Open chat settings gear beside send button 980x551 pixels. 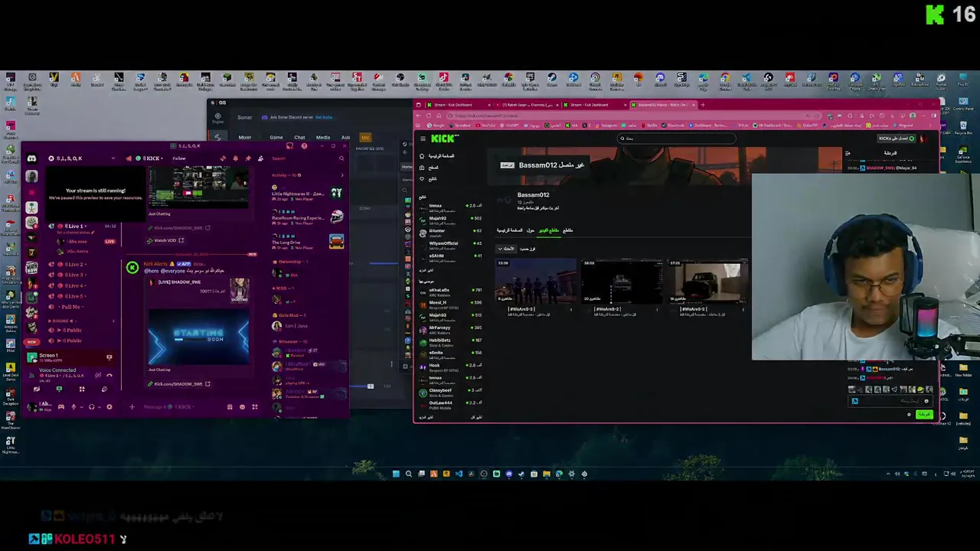pyautogui.click(x=909, y=414)
